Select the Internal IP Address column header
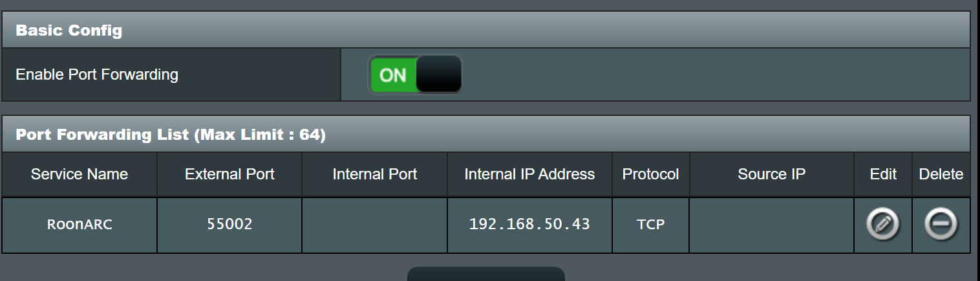The height and width of the screenshot is (281, 980). tap(529, 174)
